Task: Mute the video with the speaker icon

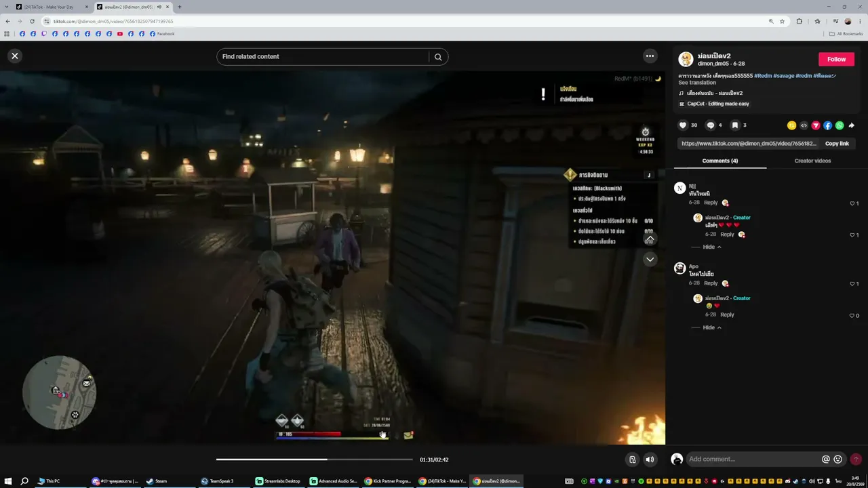Action: (x=650, y=460)
